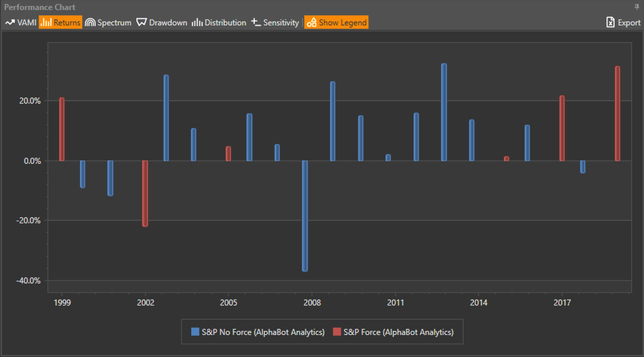Click the blue S&P No Force legend swatch
Viewport: 644px width, 357px height.
(195, 332)
